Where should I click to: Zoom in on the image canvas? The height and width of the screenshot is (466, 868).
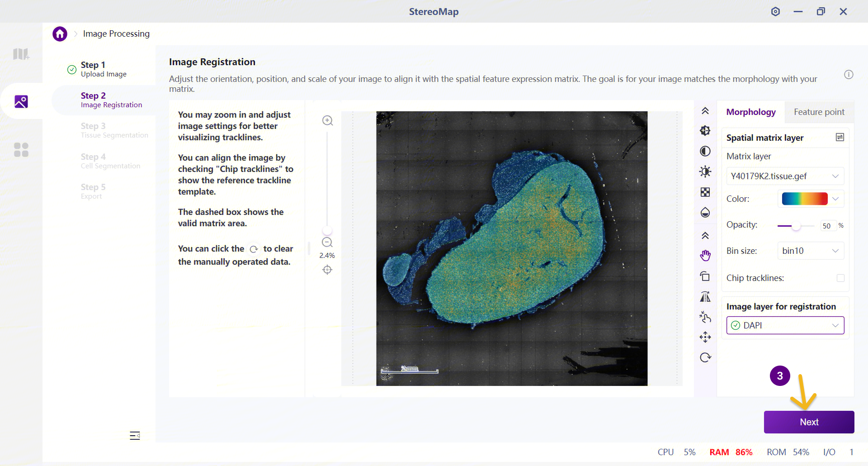(x=328, y=121)
